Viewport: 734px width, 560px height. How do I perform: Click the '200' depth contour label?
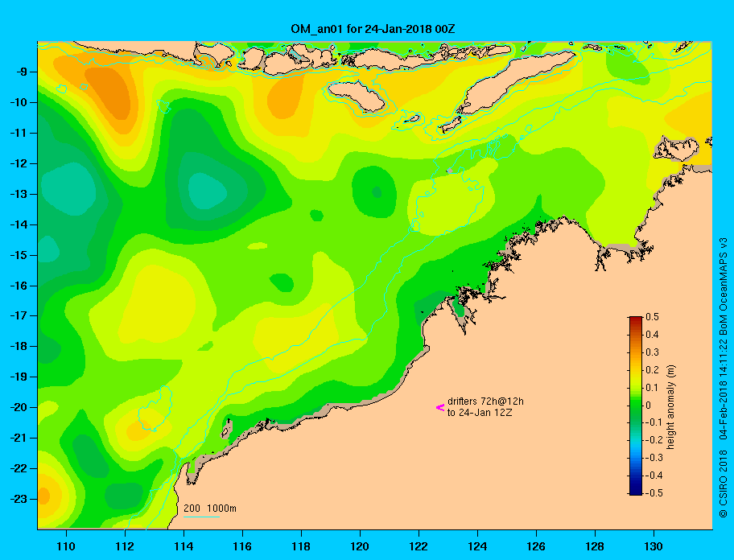pos(192,508)
